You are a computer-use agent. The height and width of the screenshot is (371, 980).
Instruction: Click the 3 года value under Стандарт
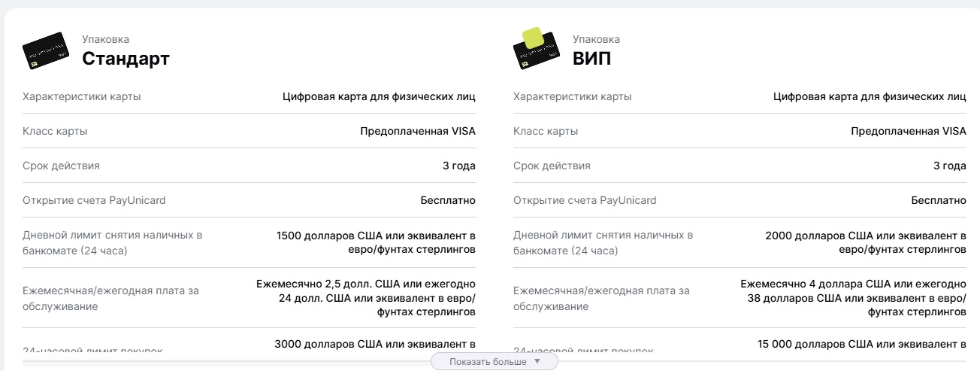tap(459, 166)
